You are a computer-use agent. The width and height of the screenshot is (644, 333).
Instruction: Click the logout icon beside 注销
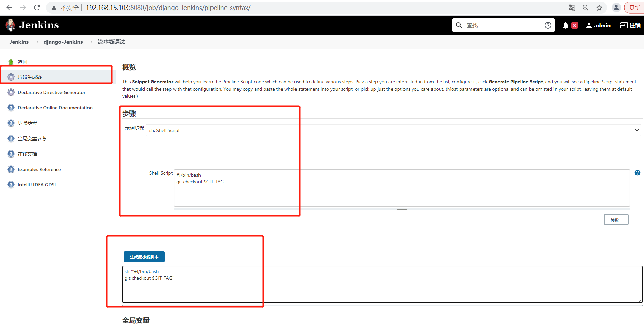[x=624, y=25]
